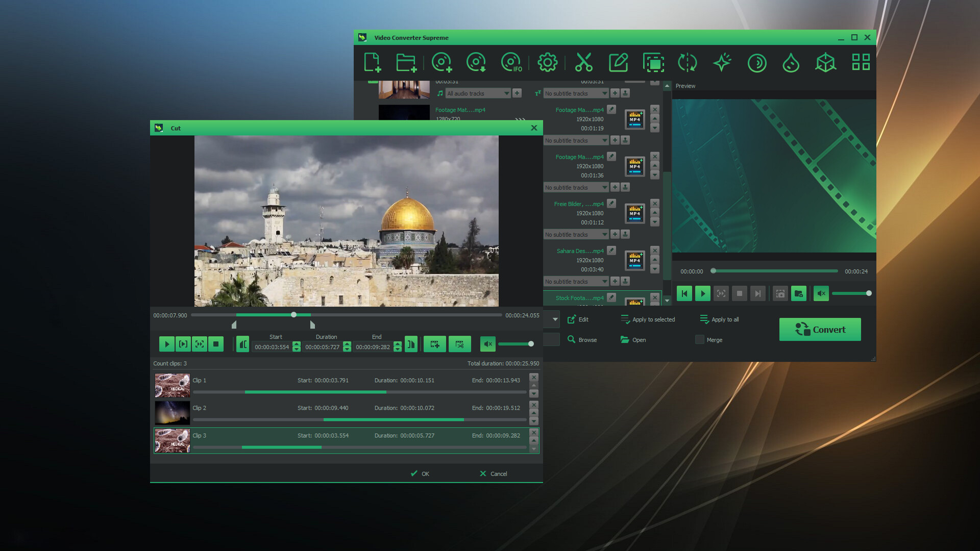This screenshot has width=980, height=551.
Task: Click the Rotate tool icon
Action: (687, 62)
